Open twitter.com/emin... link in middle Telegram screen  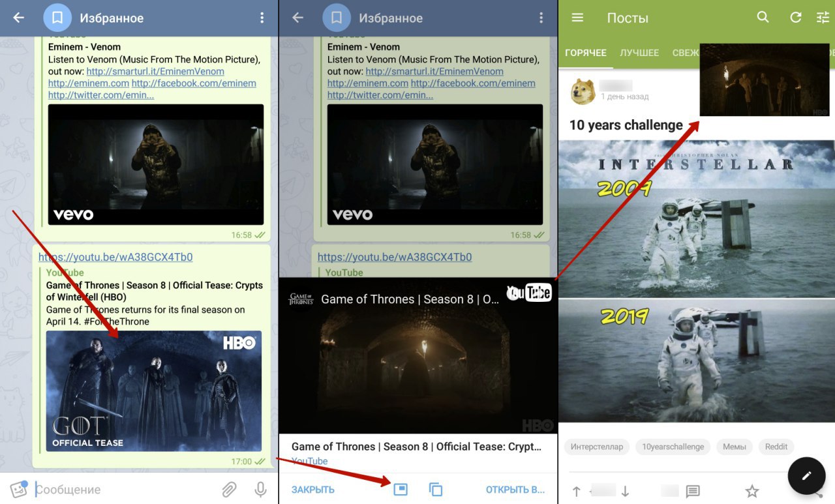pos(380,95)
